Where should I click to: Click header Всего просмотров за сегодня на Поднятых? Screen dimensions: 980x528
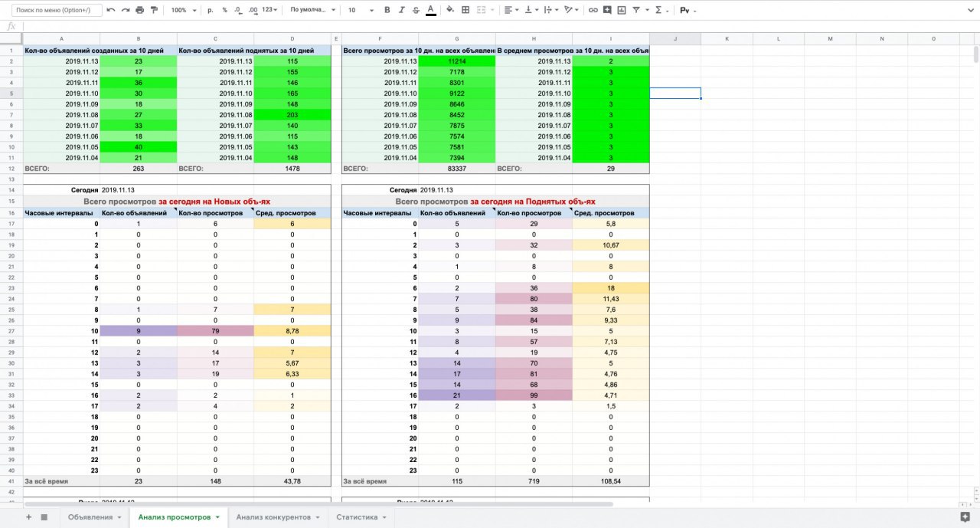[495, 201]
